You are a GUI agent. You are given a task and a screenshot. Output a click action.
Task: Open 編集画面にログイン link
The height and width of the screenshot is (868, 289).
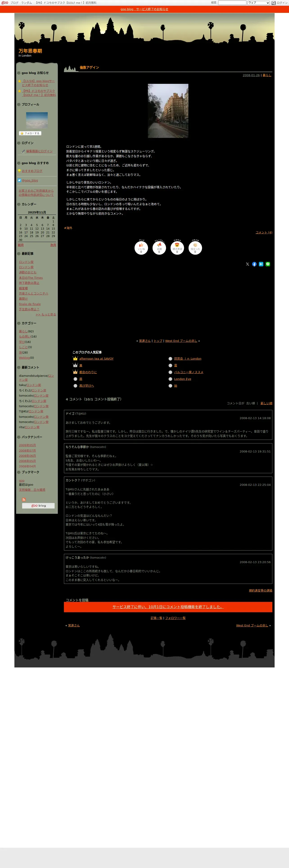[39, 151]
